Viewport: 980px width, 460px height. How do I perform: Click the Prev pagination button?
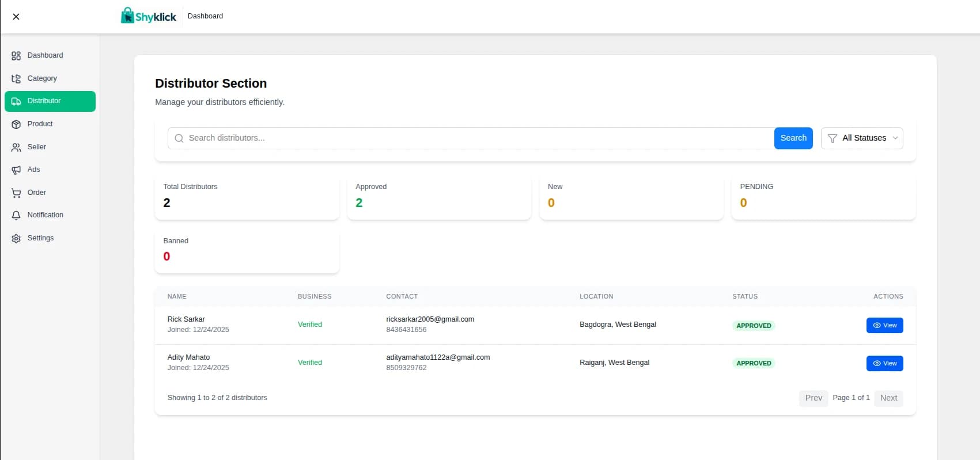(813, 398)
